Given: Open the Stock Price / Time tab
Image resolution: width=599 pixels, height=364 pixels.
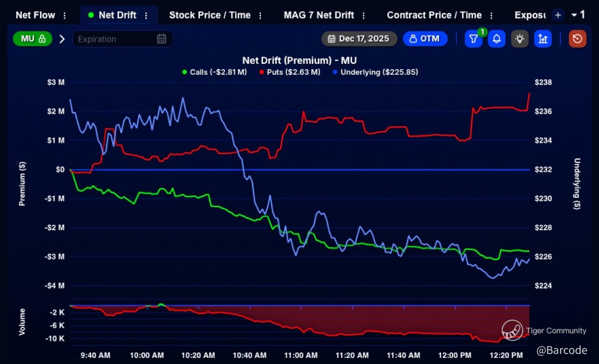Looking at the screenshot, I should tap(210, 15).
